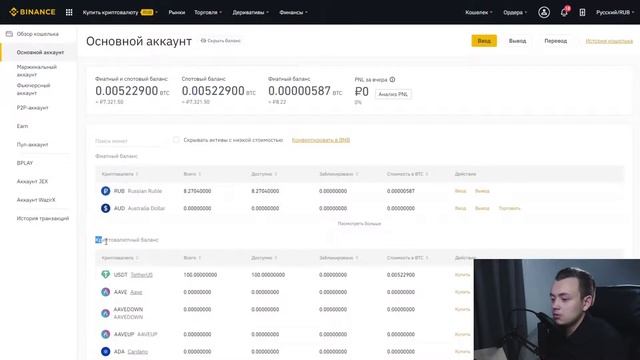
Task: Open BPLAY in sidebar
Action: coord(24,163)
